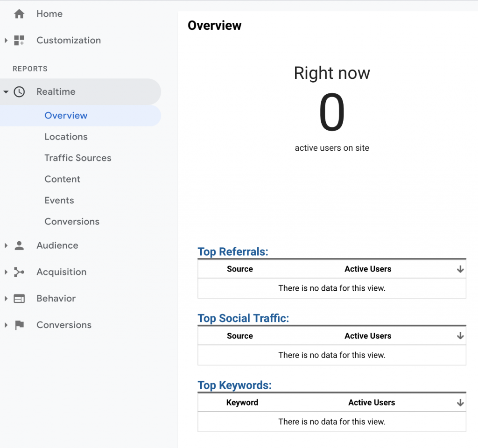Click the Audience person icon
Image resolution: width=478 pixels, height=448 pixels.
19,245
